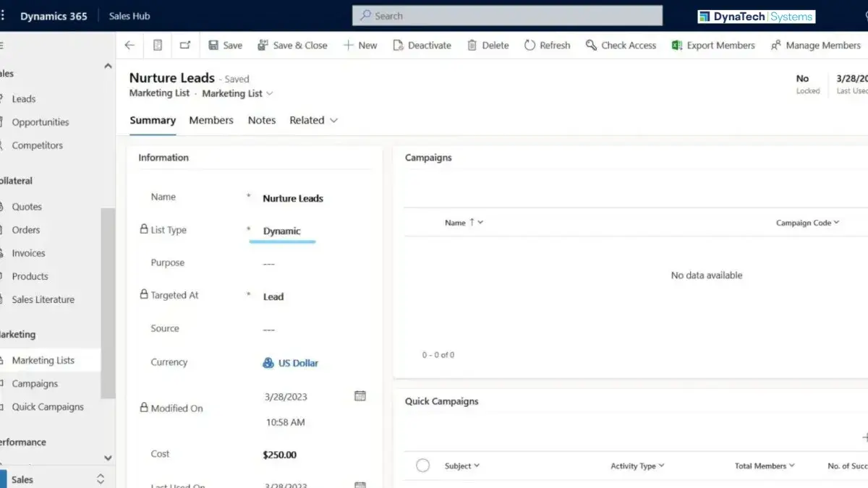868x488 pixels.
Task: Open Activity Type column dropdown
Action: coord(661,466)
